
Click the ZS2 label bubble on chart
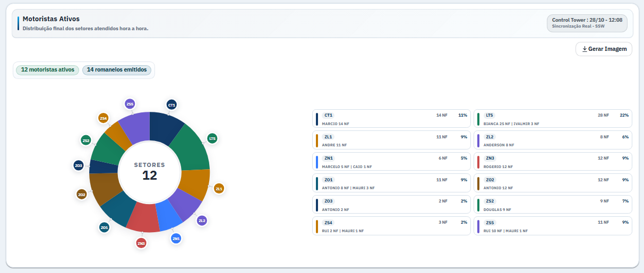click(86, 140)
